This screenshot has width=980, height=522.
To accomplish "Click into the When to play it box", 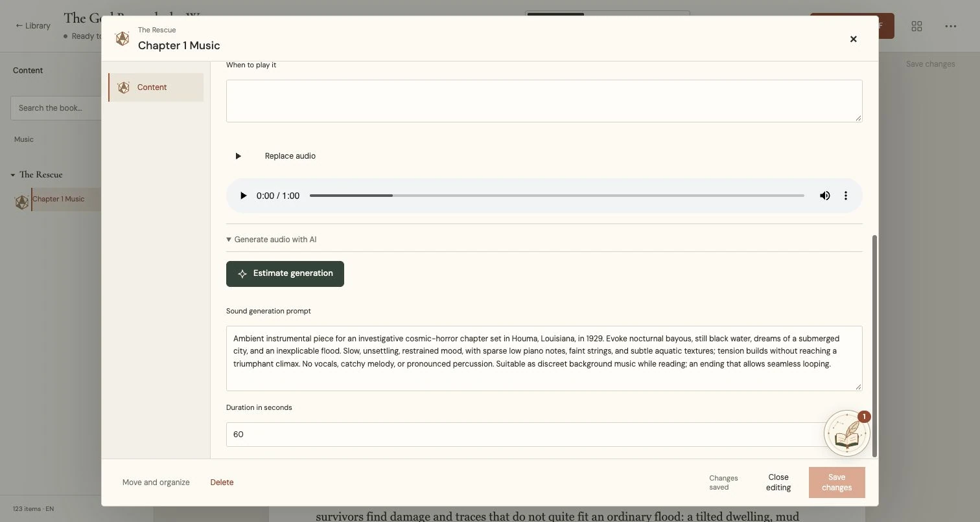I will [x=544, y=101].
